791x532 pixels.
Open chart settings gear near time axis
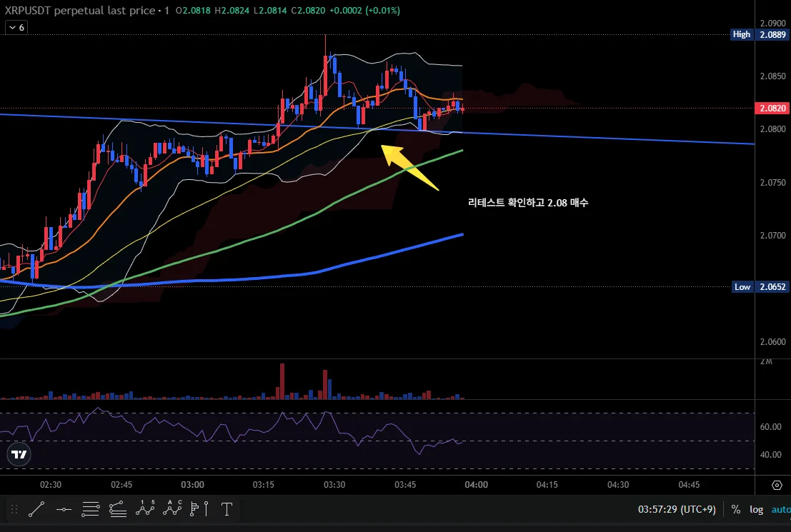(777, 485)
